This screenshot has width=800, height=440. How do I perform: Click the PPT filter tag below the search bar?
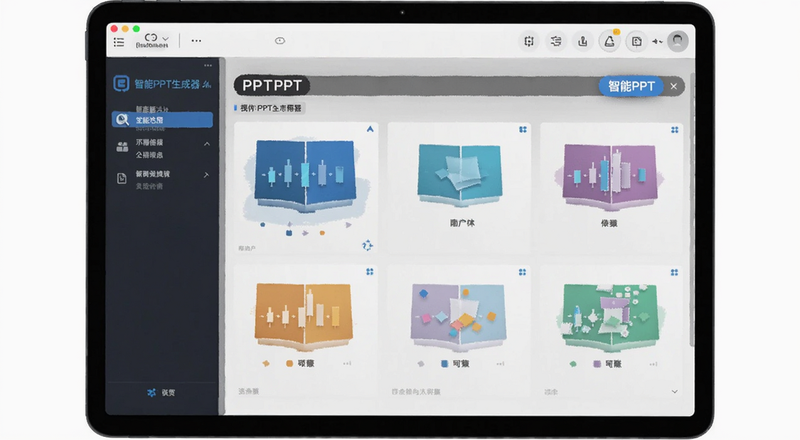[x=269, y=108]
